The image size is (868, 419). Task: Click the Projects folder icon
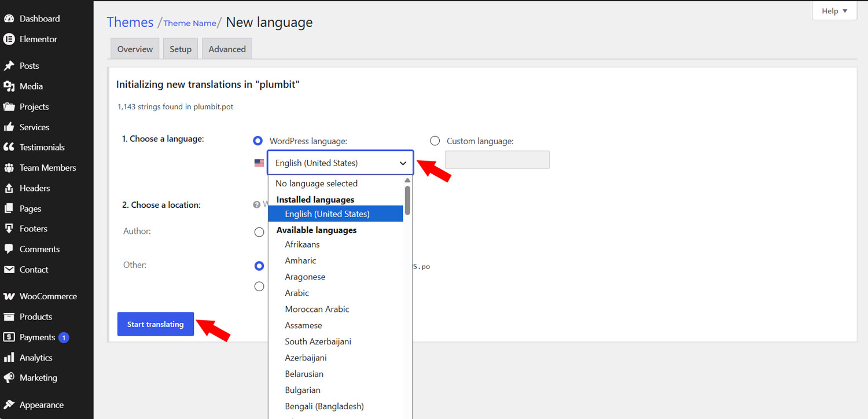9,107
